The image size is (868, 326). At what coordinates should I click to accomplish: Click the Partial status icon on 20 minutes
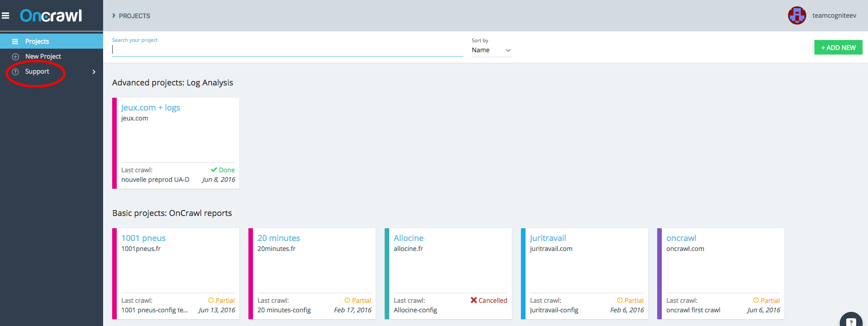tap(347, 300)
